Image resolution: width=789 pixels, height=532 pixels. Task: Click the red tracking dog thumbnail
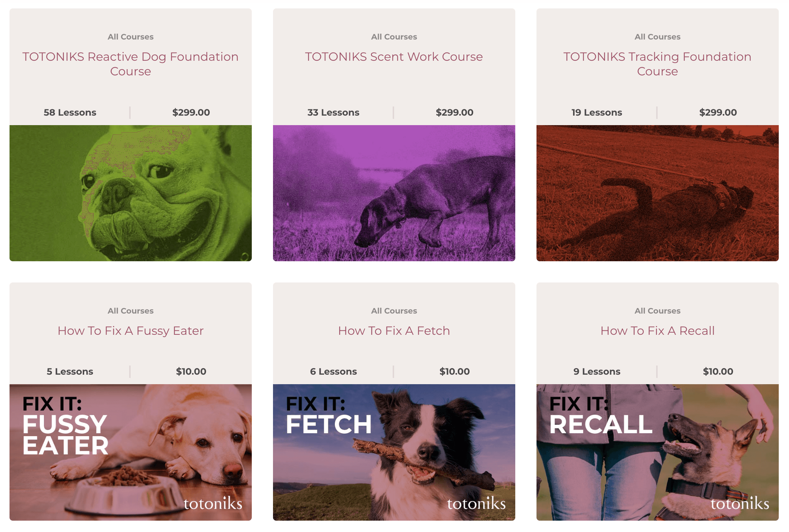657,193
